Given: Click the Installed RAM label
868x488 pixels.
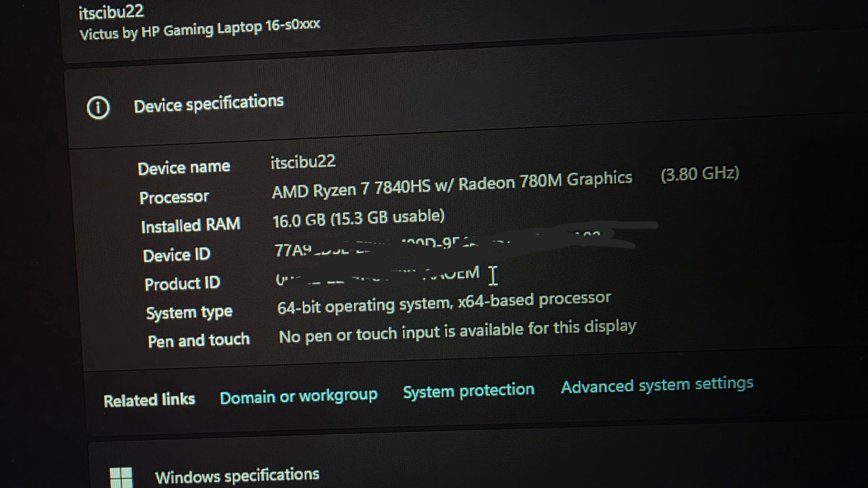Looking at the screenshot, I should pyautogui.click(x=191, y=225).
